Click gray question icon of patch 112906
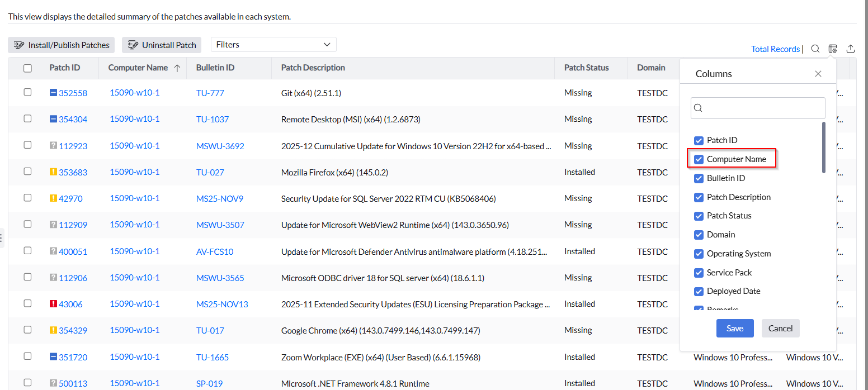The width and height of the screenshot is (868, 390). (54, 277)
